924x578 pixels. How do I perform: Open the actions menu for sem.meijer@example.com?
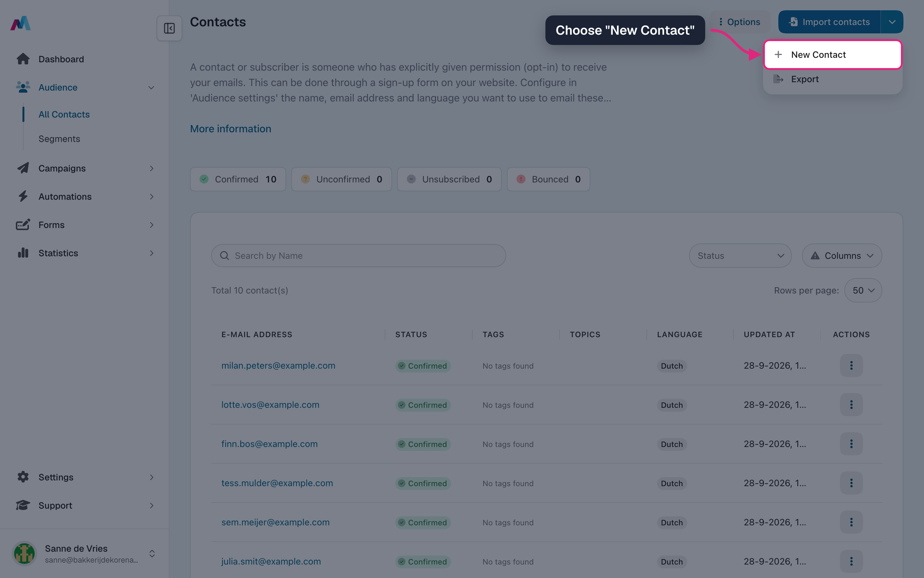(x=851, y=522)
